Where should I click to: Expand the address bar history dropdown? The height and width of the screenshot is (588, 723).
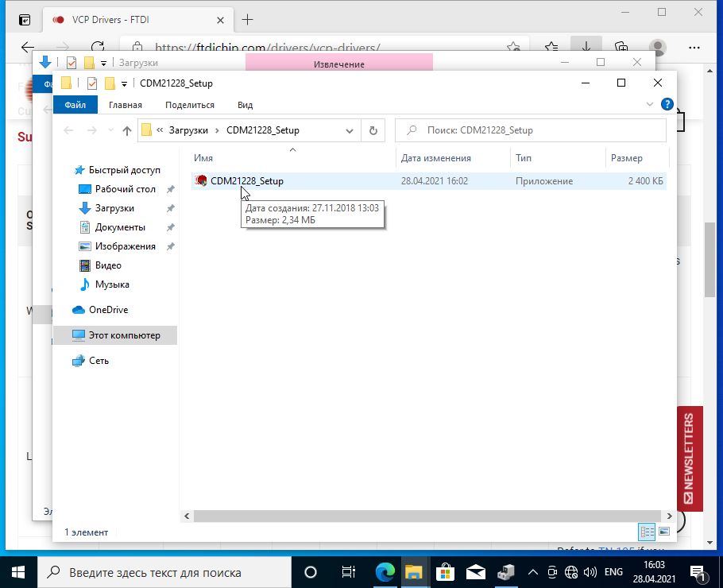point(350,130)
